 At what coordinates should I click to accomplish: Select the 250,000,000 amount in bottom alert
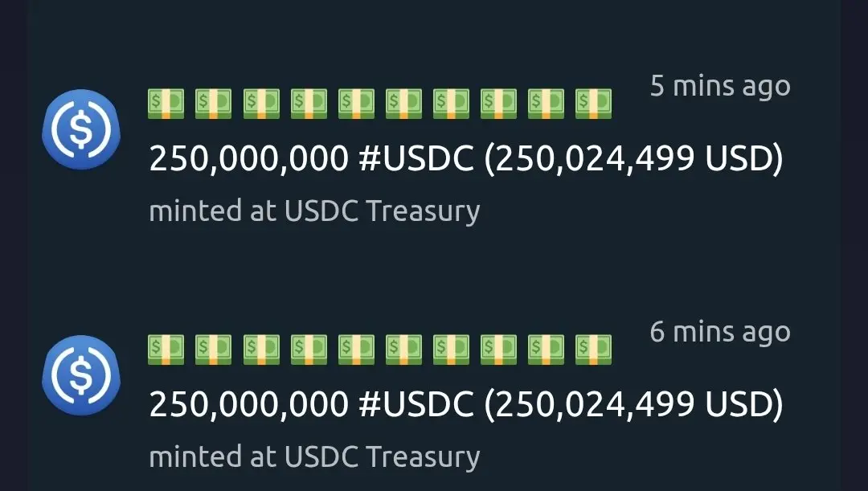[x=248, y=405]
